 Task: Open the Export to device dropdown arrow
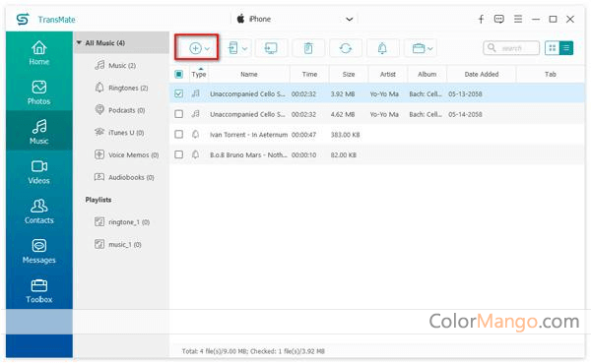pyautogui.click(x=244, y=48)
